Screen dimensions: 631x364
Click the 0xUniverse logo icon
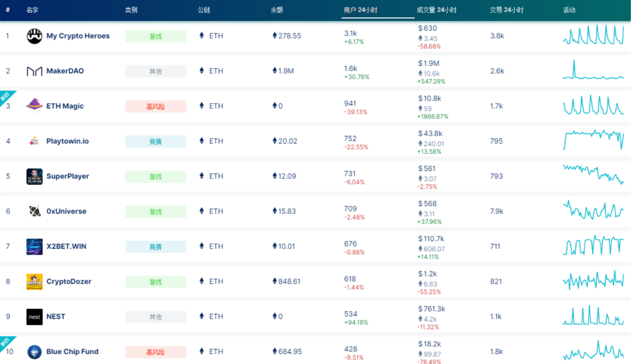point(34,212)
